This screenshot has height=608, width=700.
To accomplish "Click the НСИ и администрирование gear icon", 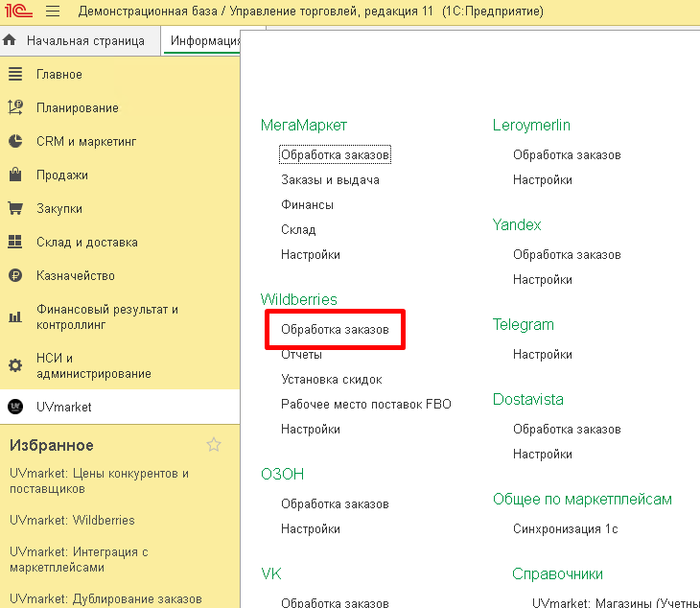I will pyautogui.click(x=15, y=365).
